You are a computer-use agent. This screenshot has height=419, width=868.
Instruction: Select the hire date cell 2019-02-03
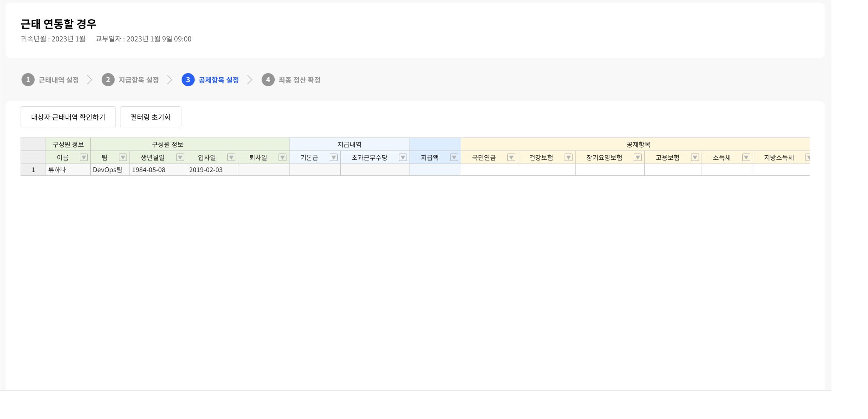212,170
